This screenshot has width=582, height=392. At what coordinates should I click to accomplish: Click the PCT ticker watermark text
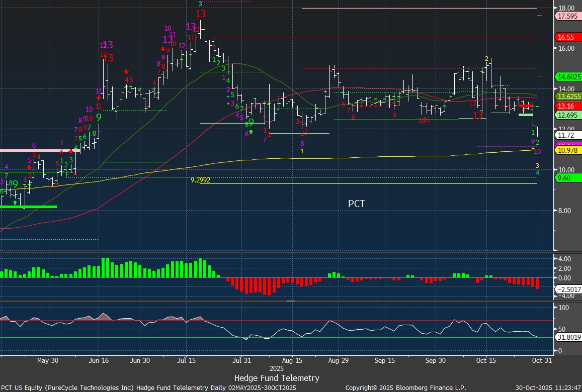coord(356,204)
